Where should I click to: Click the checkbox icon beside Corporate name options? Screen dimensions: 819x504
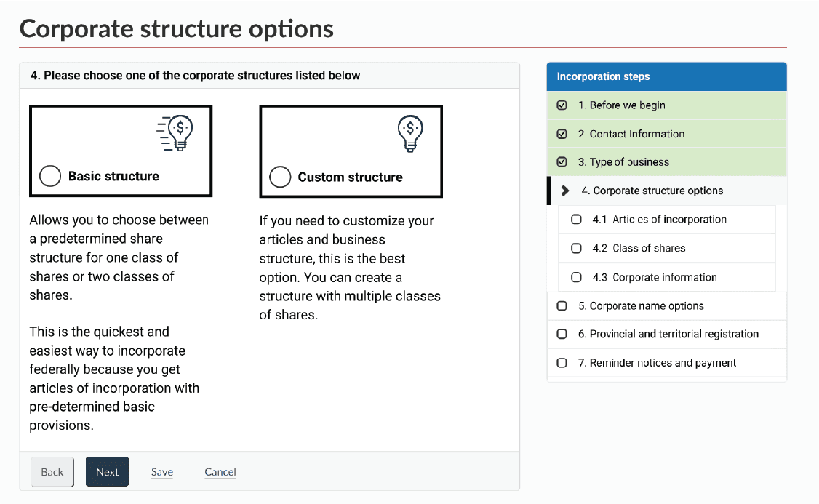(x=562, y=306)
